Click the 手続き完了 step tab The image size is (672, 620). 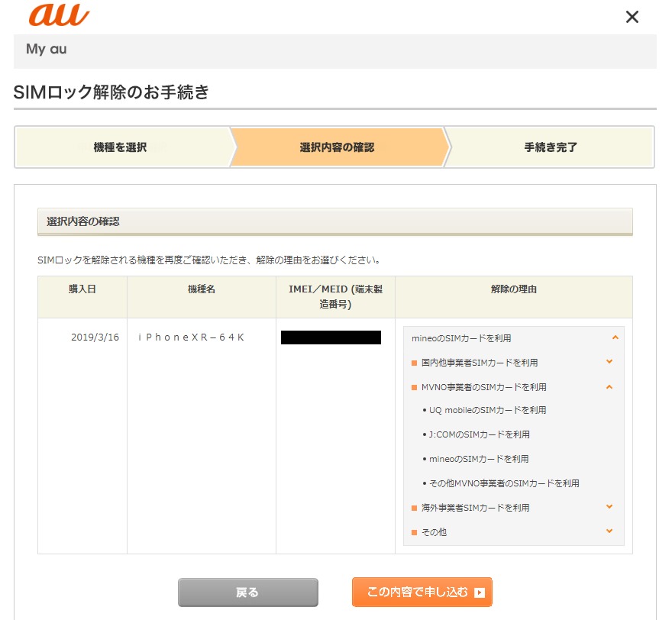pos(550,147)
